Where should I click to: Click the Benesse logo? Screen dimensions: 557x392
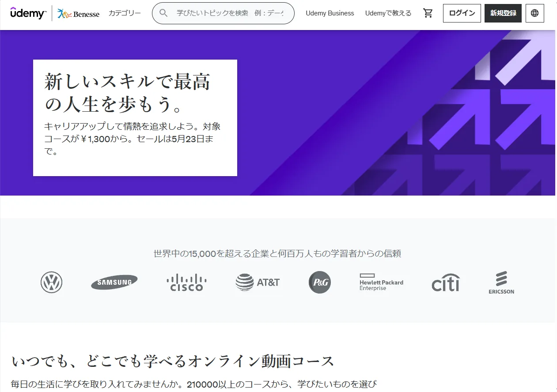point(78,14)
